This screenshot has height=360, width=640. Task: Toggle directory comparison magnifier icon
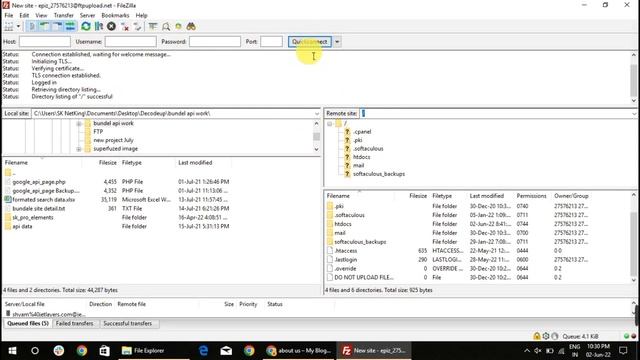tap(166, 27)
